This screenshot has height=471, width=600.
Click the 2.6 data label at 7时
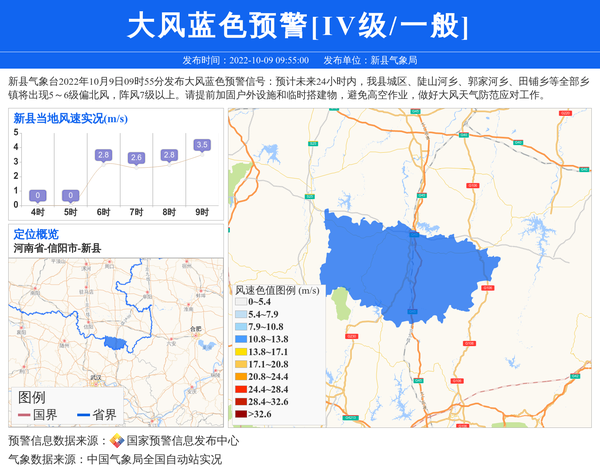pyautogui.click(x=136, y=158)
